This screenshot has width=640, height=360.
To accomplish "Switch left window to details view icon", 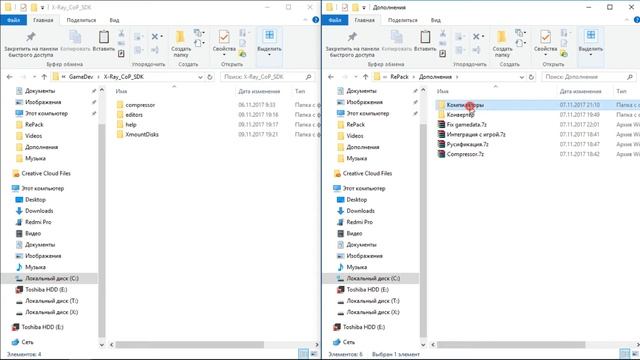I will click(303, 353).
